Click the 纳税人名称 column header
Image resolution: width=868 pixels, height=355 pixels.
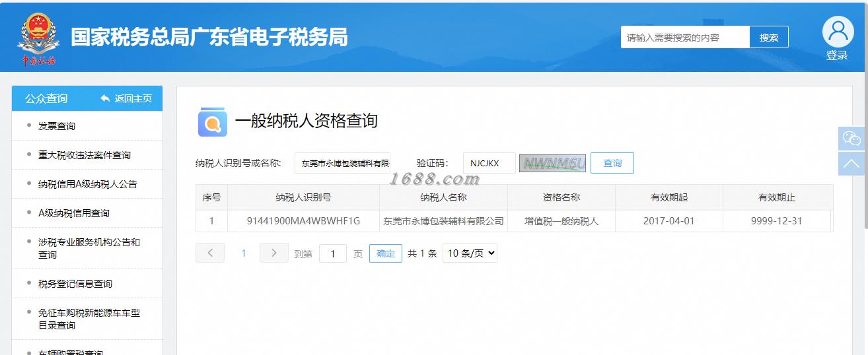tap(443, 197)
